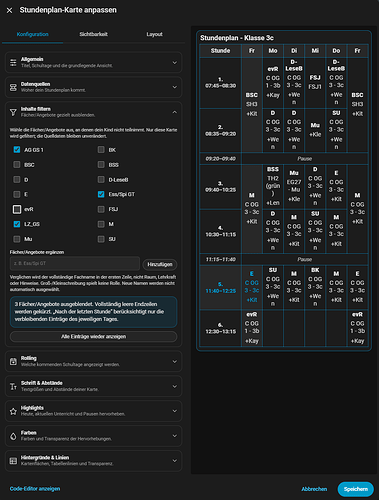
Task: Click the Do column header
Action: tap(336, 51)
